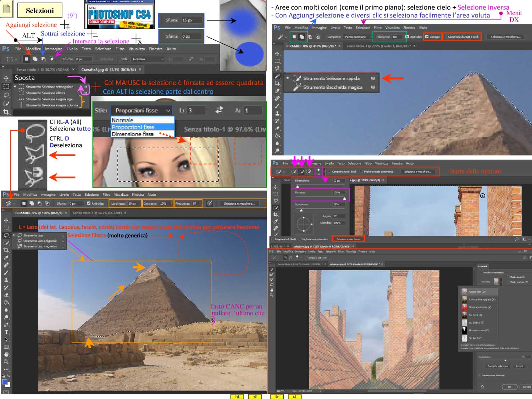Image resolution: width=532 pixels, height=399 pixels.
Task: Click the Inverti button
Action: point(519,366)
